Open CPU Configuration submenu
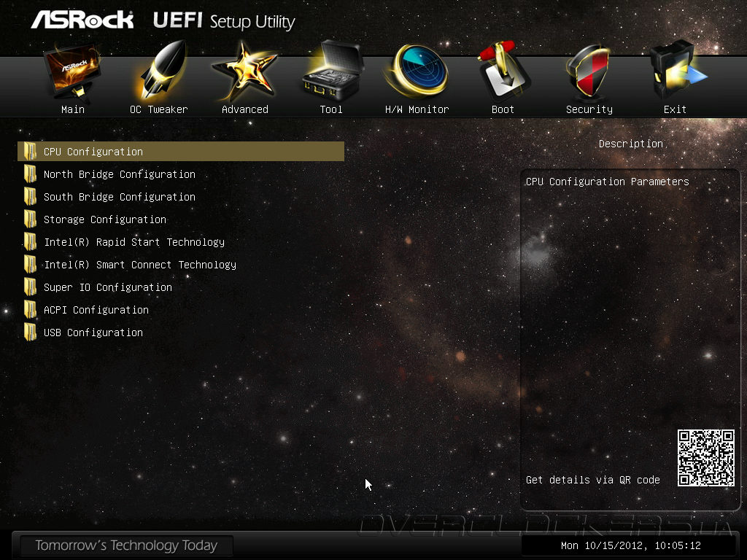Screen dimensions: 747x560 [181, 152]
